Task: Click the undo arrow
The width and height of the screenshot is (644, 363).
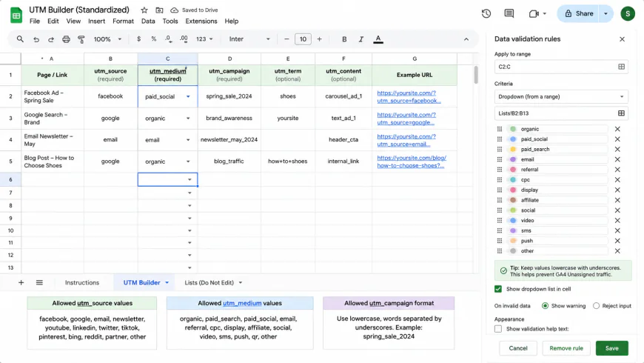Action: coord(36,39)
